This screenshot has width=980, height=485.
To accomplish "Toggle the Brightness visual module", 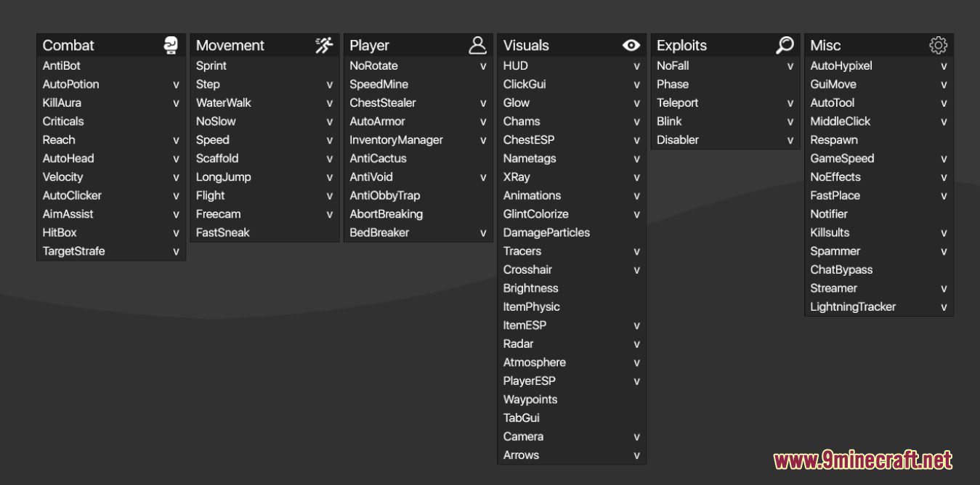I will [x=572, y=288].
